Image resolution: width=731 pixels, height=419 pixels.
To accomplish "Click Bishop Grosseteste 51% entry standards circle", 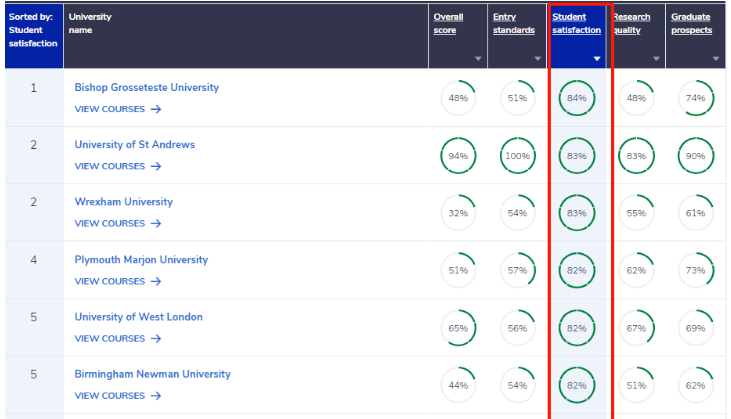I will click(517, 98).
